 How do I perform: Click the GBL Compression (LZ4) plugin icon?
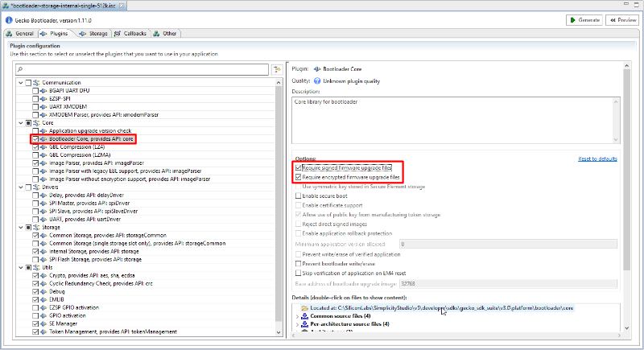coord(43,147)
